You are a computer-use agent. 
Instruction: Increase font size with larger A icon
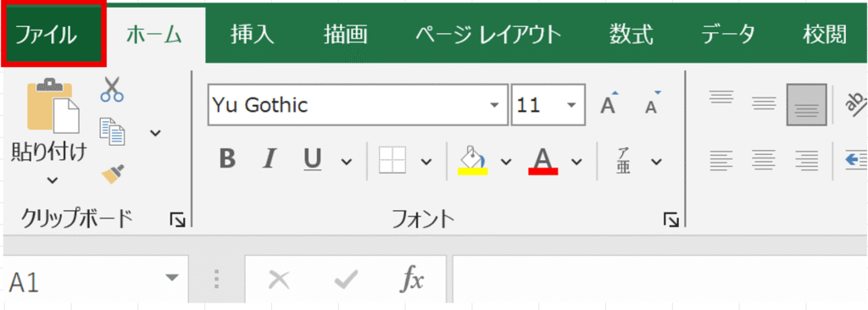tap(609, 103)
